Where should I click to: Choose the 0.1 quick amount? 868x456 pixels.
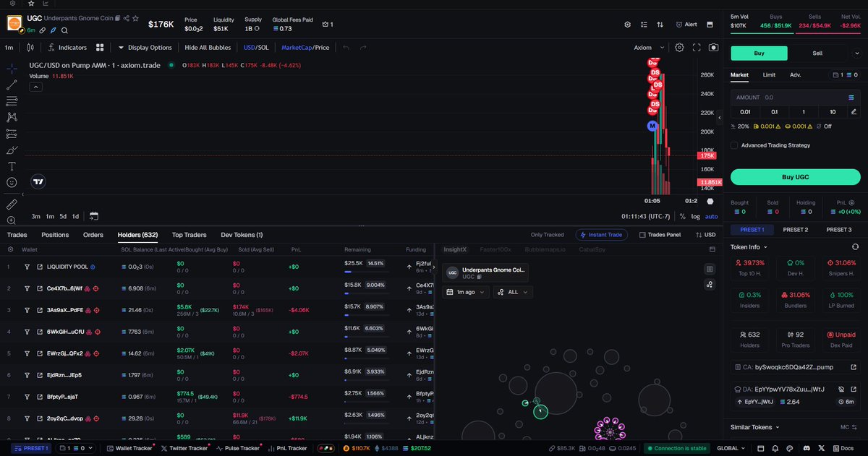(775, 111)
